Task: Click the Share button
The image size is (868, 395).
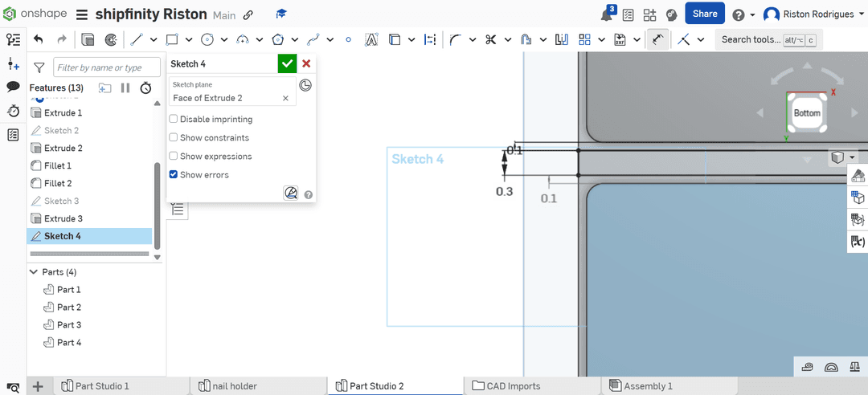Action: tap(705, 14)
